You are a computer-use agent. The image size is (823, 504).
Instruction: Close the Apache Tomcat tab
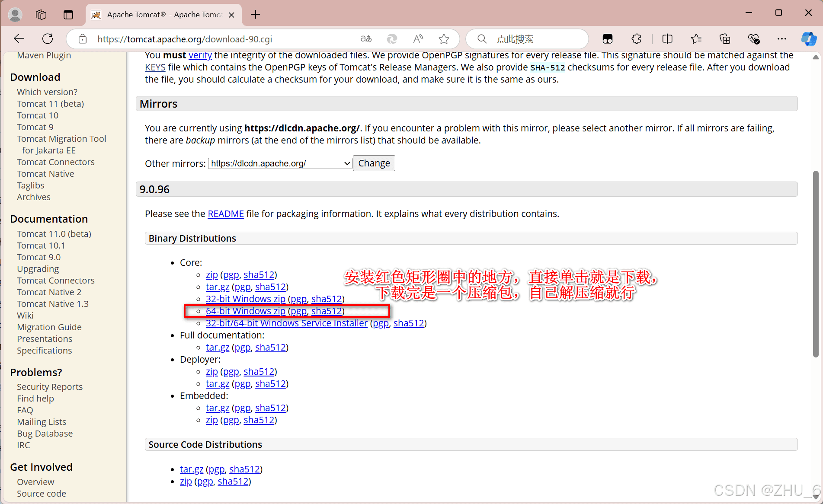(x=232, y=15)
